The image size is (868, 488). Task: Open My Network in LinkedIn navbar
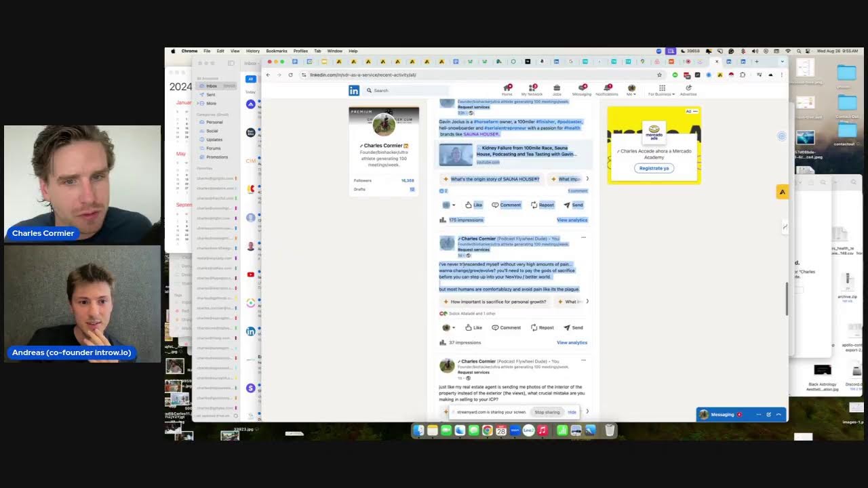(x=532, y=89)
